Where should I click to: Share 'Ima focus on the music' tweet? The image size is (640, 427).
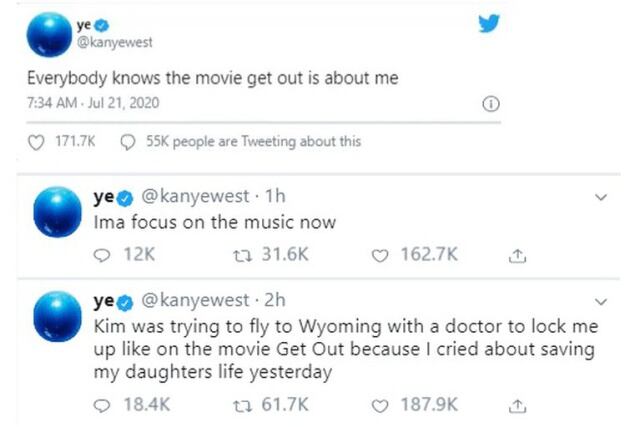[x=517, y=256]
